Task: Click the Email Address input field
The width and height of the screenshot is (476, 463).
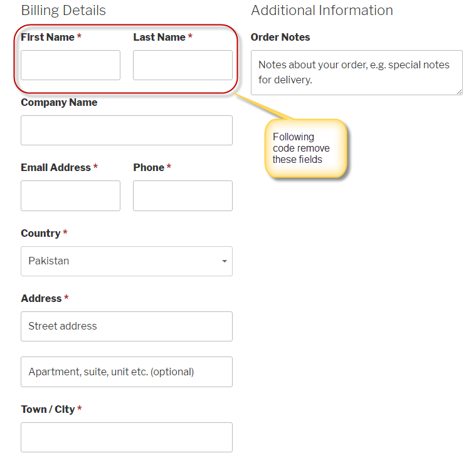Action: pos(70,195)
